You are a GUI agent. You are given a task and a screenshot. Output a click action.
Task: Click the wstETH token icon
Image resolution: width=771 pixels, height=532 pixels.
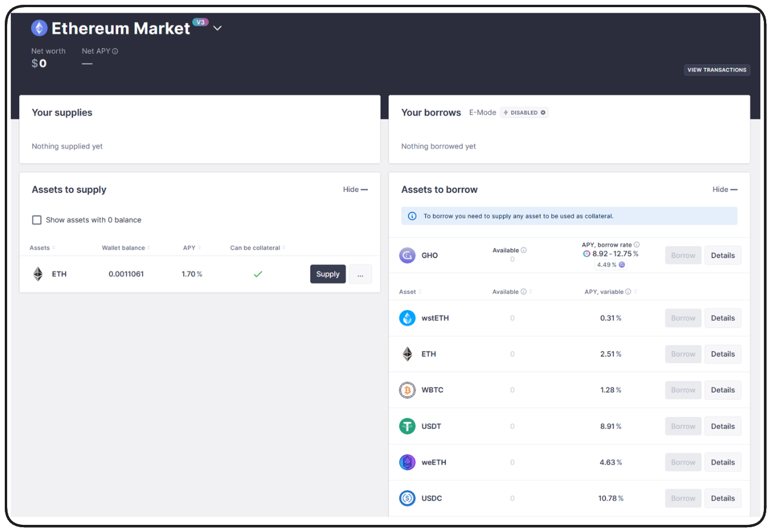[407, 318]
